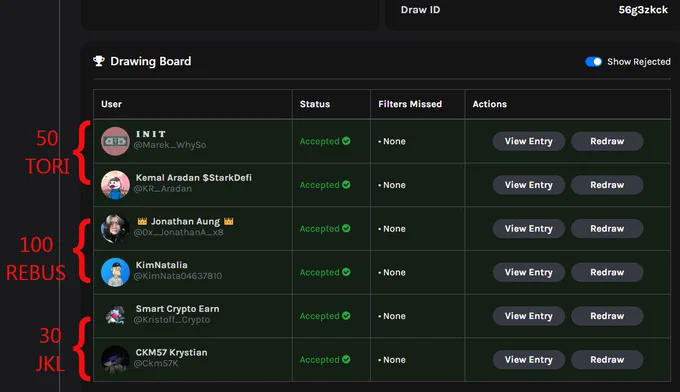680x392 pixels.
Task: Click the @Kristoff_Crypto handle
Action: point(172,320)
